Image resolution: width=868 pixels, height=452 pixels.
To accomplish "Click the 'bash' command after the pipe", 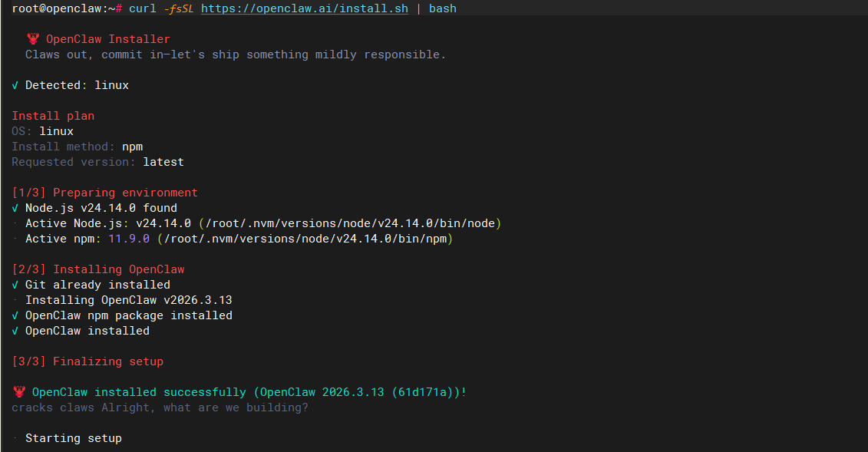I will pos(443,9).
